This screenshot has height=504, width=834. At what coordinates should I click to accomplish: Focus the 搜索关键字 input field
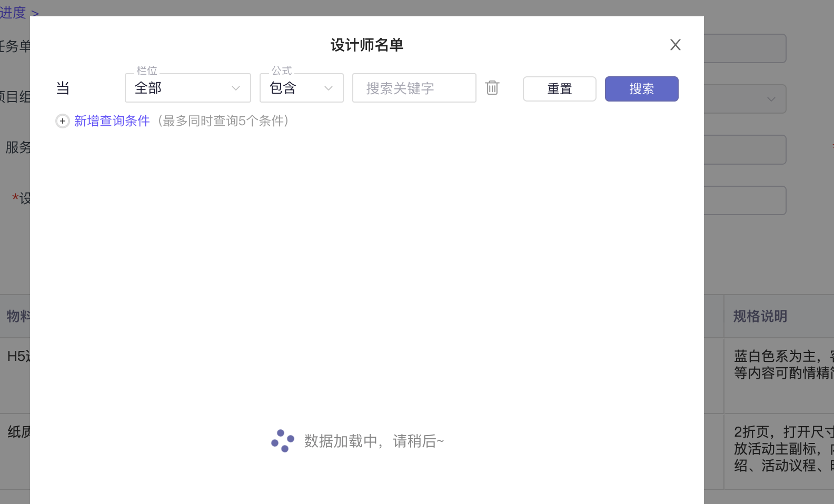coord(414,88)
